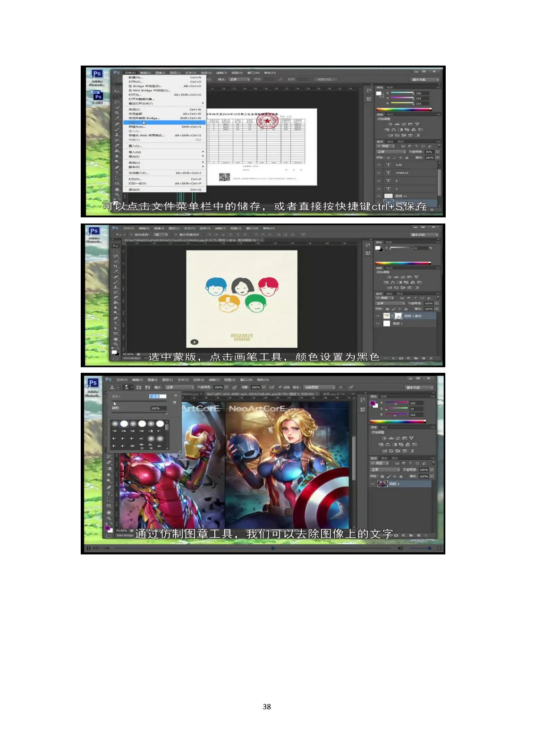Select the Move tool in top screenshot toolbar

[117, 91]
